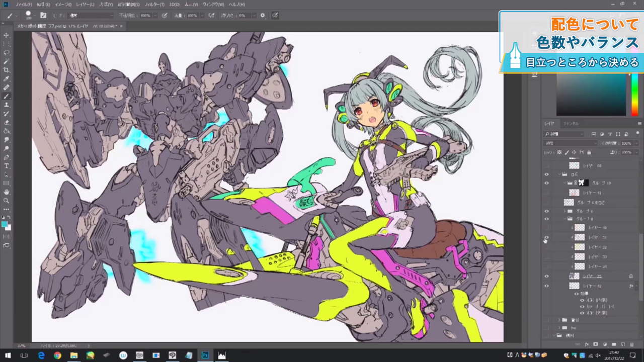Select the Horizontal Type tool

(x=7, y=166)
